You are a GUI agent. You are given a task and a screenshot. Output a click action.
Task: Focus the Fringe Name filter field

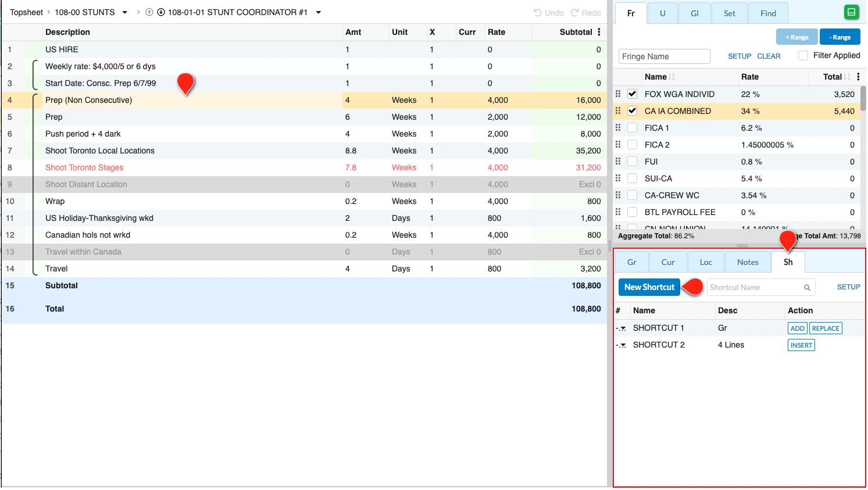pos(664,56)
